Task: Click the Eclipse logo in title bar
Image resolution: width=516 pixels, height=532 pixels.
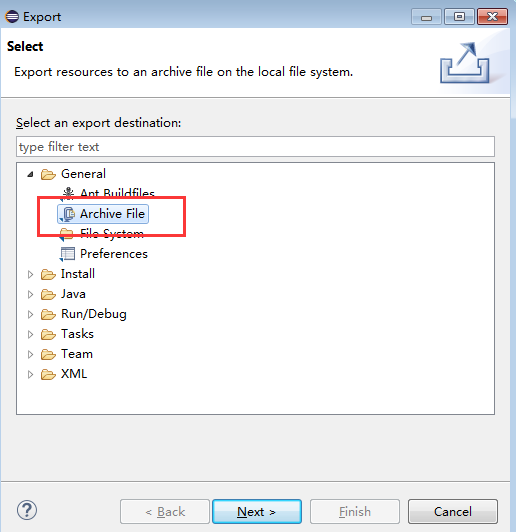Action: pyautogui.click(x=12, y=17)
